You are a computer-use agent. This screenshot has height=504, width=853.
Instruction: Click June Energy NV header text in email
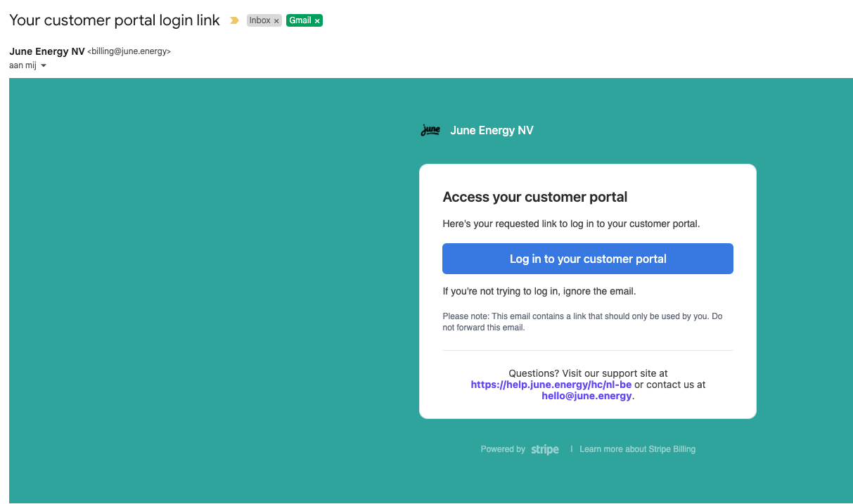[492, 131]
